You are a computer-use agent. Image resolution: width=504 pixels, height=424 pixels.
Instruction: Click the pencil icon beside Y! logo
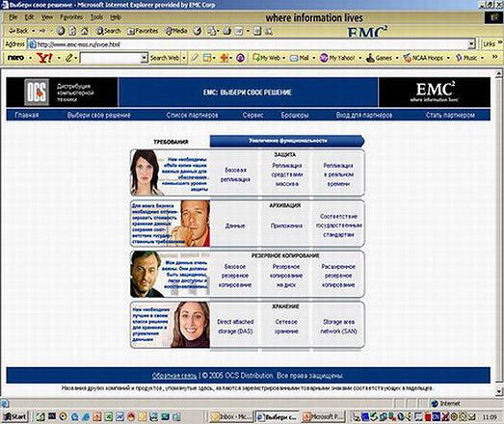(x=69, y=58)
